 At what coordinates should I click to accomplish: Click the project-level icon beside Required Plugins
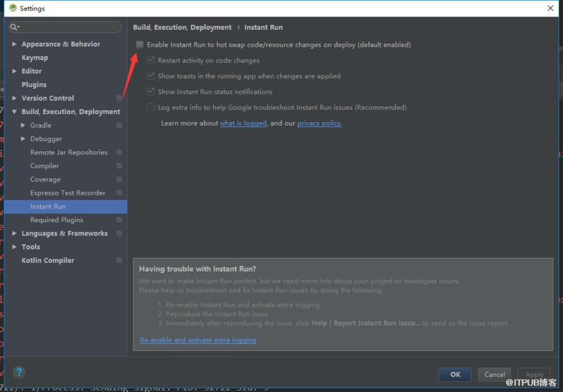119,220
